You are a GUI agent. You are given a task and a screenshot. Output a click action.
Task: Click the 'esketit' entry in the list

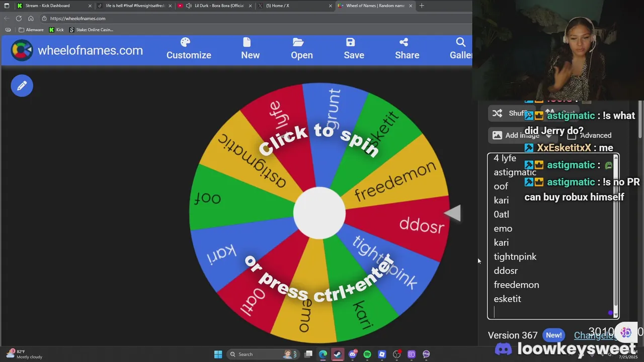point(507,299)
